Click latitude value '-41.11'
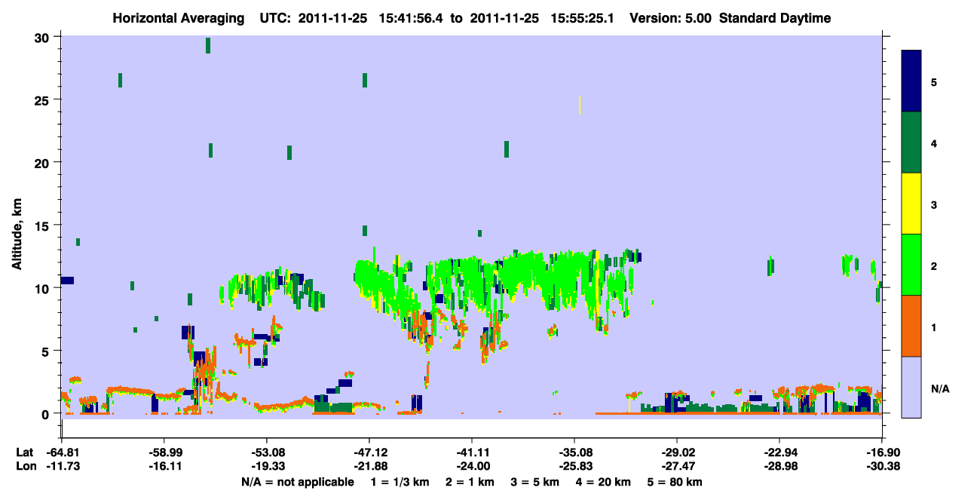The height and width of the screenshot is (503, 980). click(x=471, y=452)
